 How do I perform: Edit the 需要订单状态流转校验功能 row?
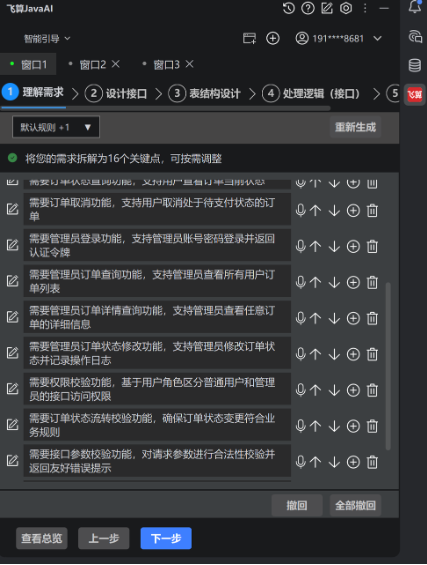tap(12, 424)
